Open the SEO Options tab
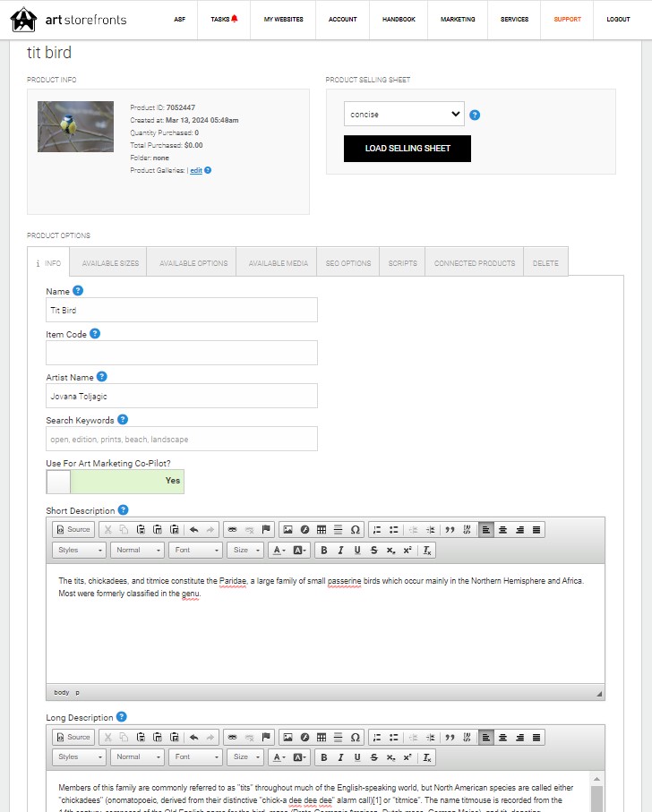This screenshot has width=652, height=812. pyautogui.click(x=348, y=263)
